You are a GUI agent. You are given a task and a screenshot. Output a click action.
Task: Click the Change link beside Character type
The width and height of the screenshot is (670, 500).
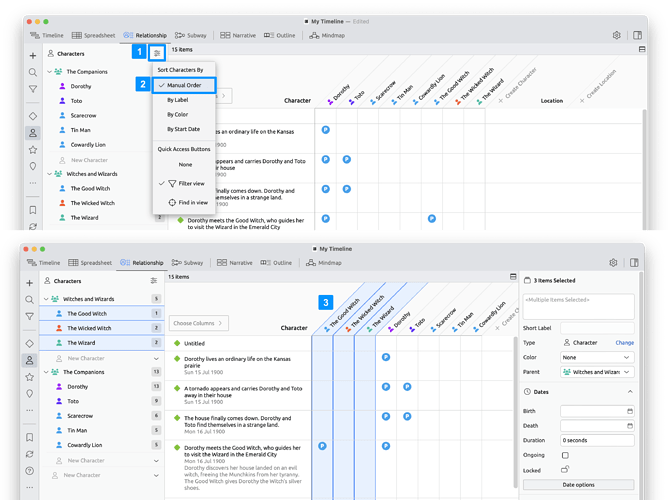624,342
